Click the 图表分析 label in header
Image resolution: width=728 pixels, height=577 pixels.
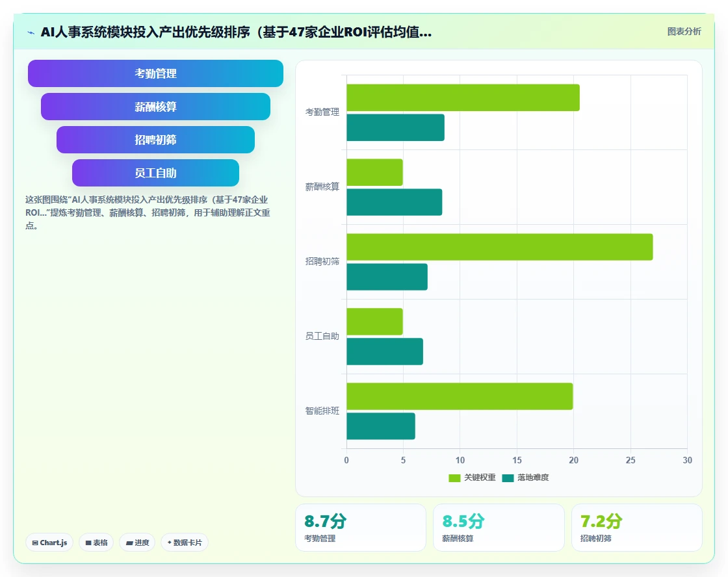pyautogui.click(x=684, y=32)
